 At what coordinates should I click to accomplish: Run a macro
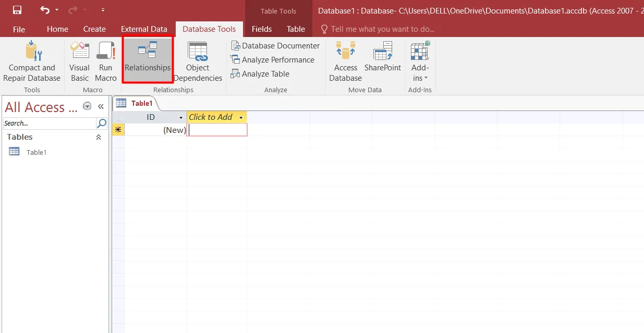click(x=106, y=60)
